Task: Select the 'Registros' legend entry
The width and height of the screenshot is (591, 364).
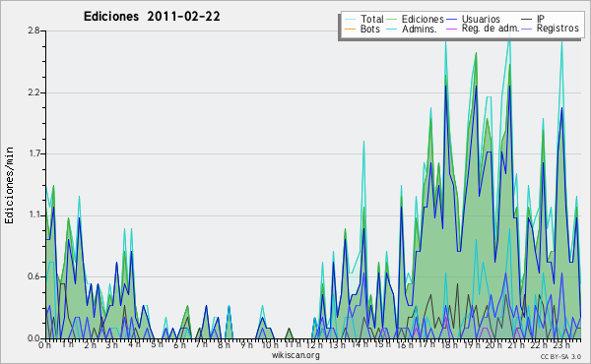Action: (558, 29)
